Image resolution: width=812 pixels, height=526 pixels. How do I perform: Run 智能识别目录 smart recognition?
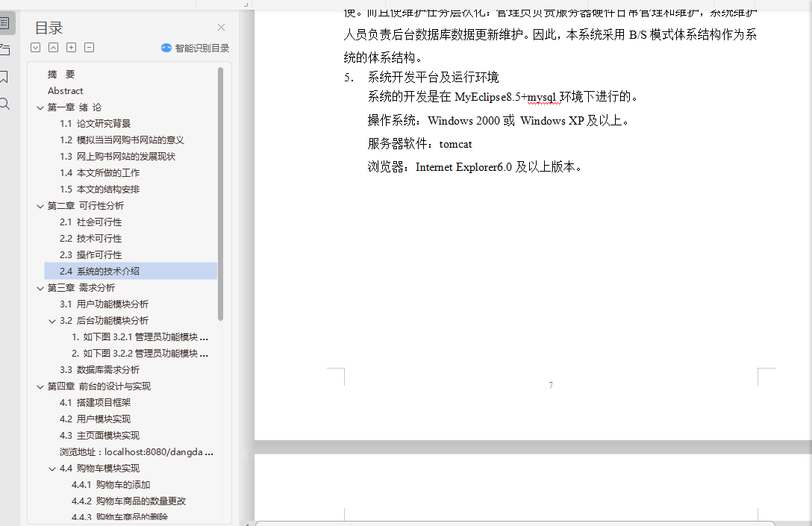[196, 48]
